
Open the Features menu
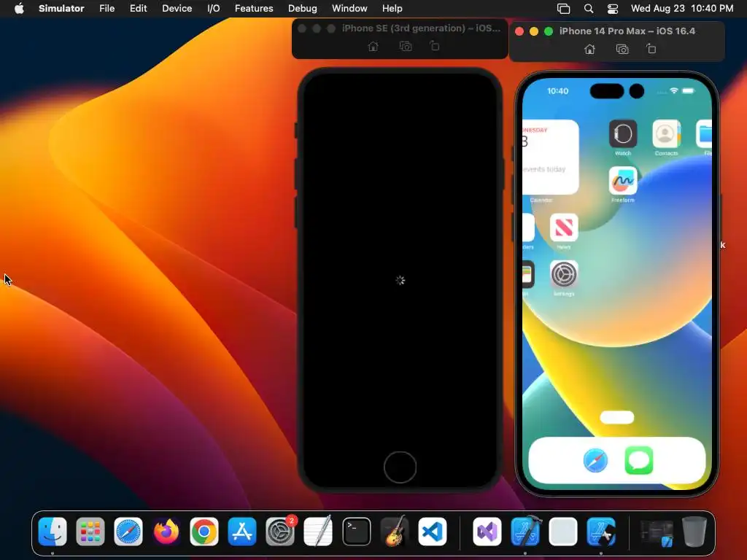coord(254,9)
